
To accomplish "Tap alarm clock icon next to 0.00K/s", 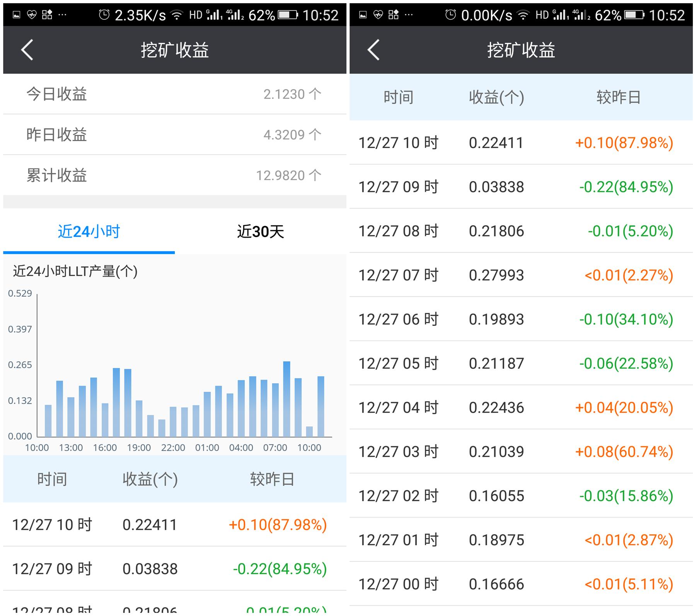I will (x=450, y=15).
